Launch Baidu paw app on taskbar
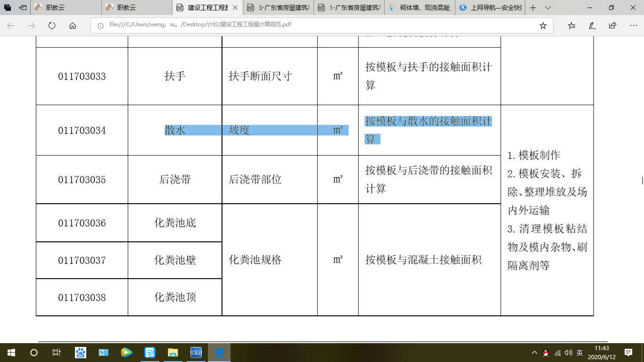Screen dimensions: 644x362 coord(81,353)
